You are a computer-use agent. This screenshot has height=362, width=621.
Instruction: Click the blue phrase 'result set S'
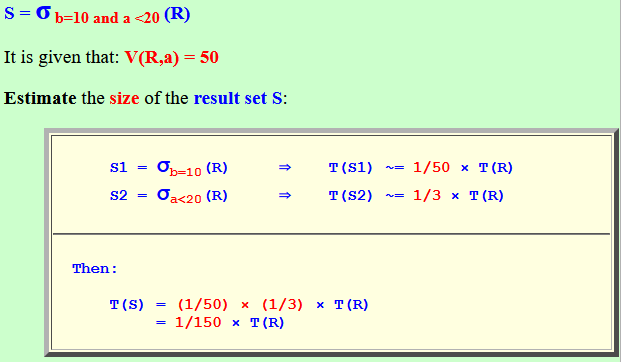click(x=238, y=98)
